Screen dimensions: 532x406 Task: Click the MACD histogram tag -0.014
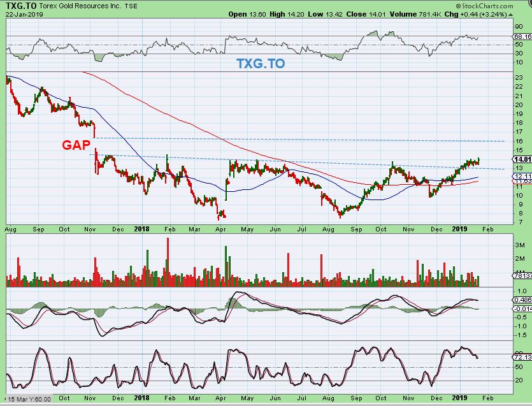tap(522, 308)
